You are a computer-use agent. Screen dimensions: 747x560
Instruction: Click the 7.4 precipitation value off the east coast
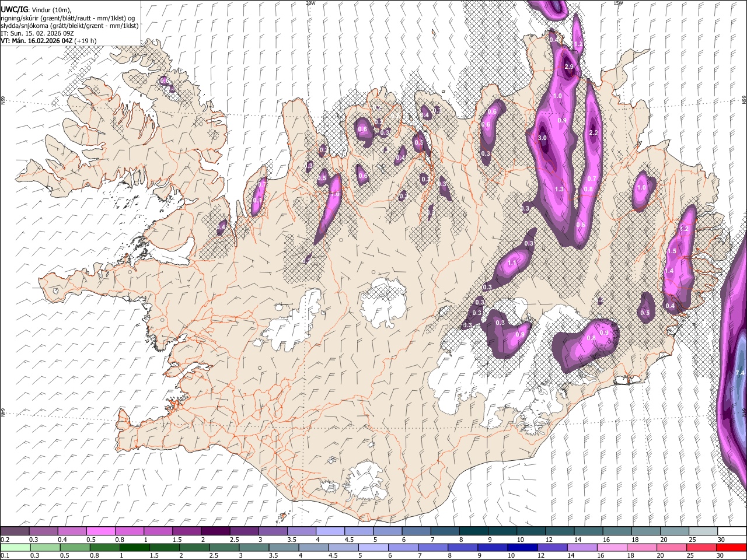pos(741,373)
